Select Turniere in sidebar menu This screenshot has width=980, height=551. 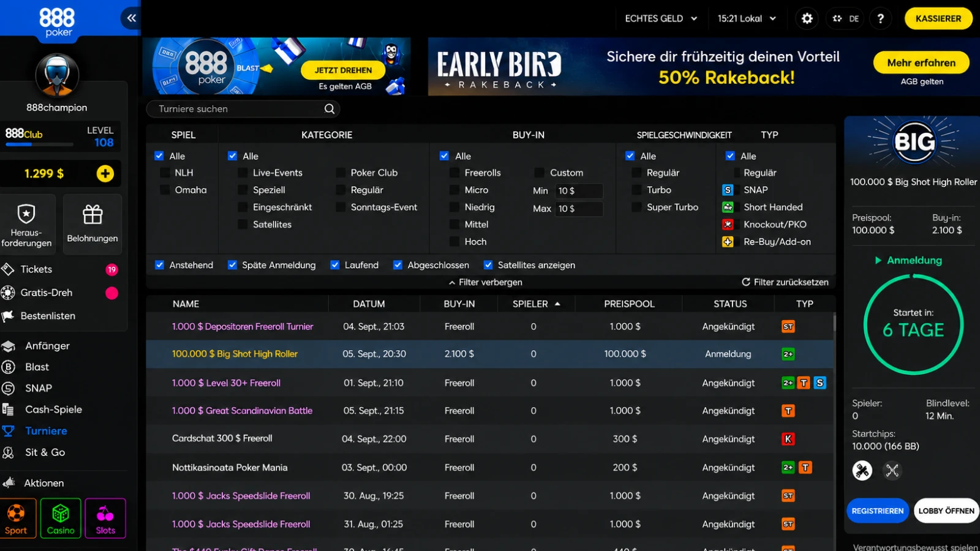[46, 431]
